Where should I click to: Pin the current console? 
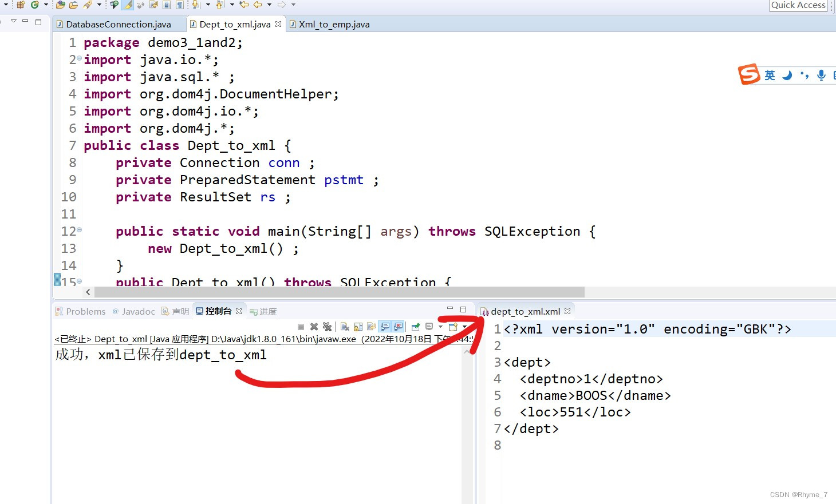pos(416,327)
